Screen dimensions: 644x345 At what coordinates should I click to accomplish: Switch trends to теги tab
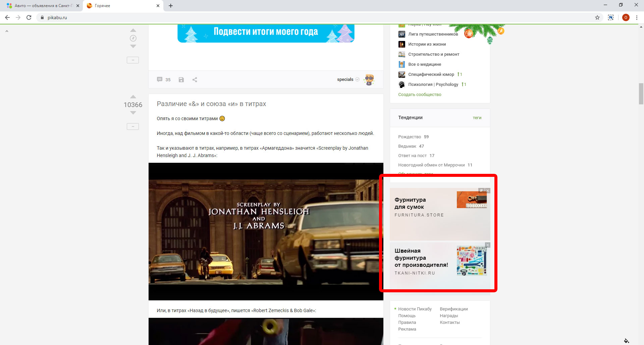point(477,118)
